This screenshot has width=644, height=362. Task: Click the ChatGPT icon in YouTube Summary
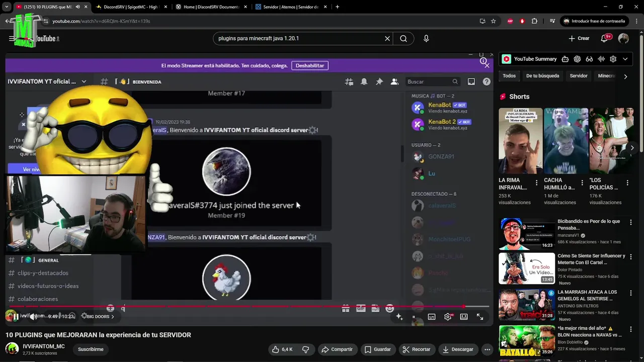577,59
